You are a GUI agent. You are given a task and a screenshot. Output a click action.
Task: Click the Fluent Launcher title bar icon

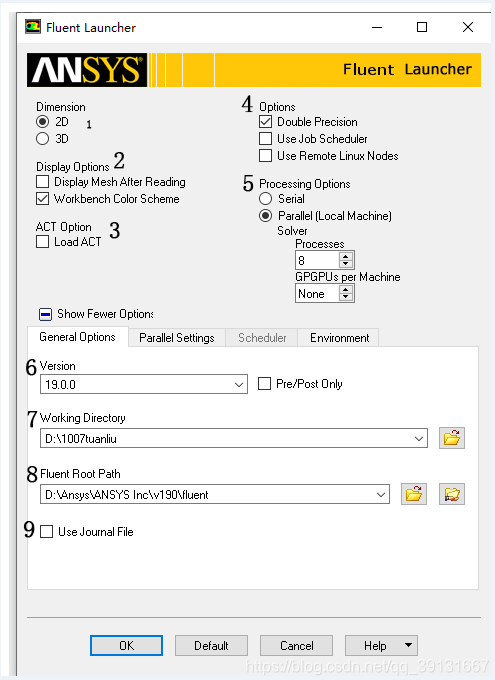click(x=33, y=27)
